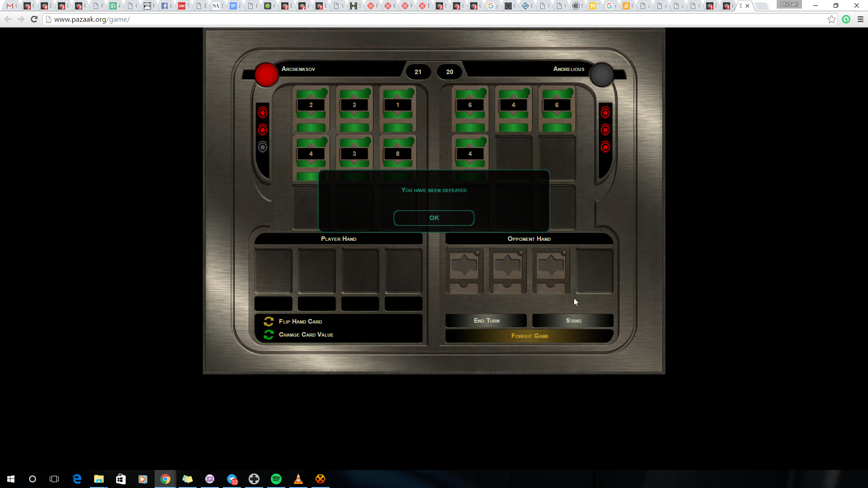The height and width of the screenshot is (488, 868).
Task: Click Archenksov's top red set-win marker
Action: tap(263, 113)
